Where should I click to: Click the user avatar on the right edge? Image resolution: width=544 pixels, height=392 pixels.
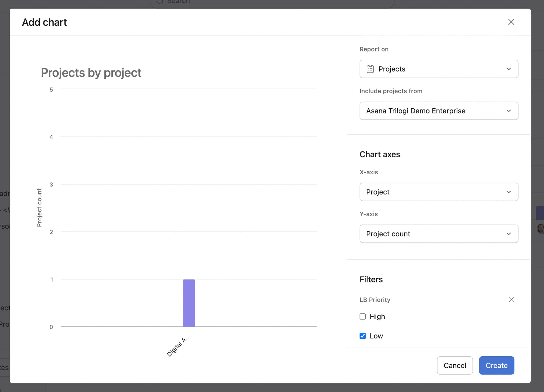541,228
